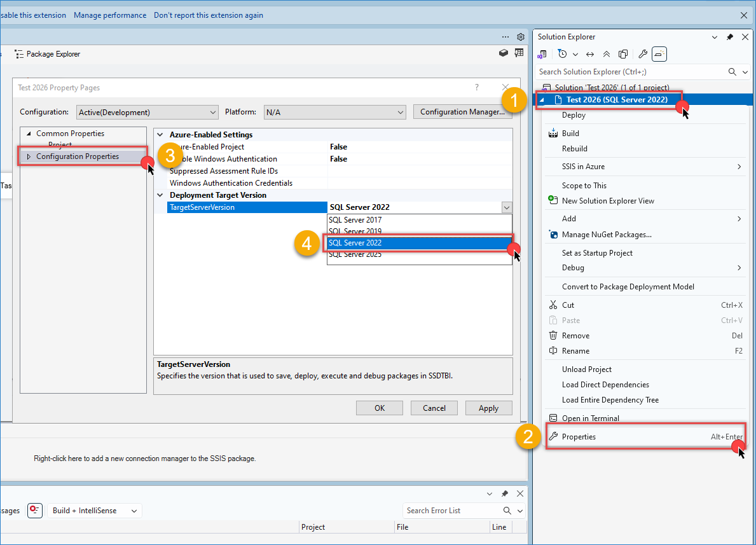The width and height of the screenshot is (756, 545).
Task: Click the Apply button
Action: 488,408
